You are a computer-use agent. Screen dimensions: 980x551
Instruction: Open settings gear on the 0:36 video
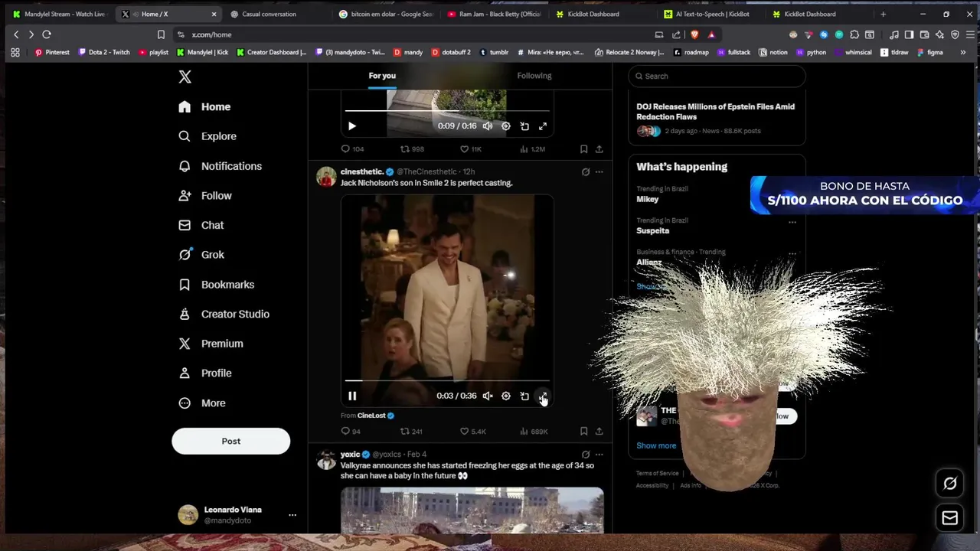[506, 396]
